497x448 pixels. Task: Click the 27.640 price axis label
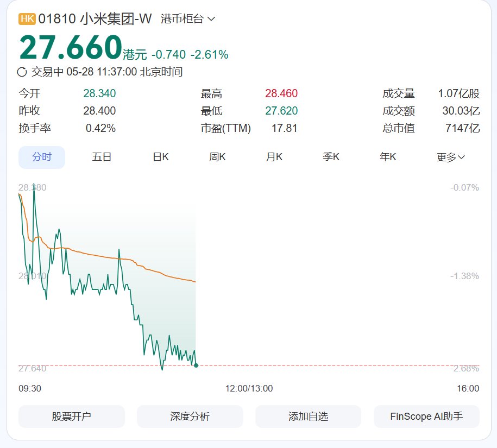pyautogui.click(x=33, y=369)
